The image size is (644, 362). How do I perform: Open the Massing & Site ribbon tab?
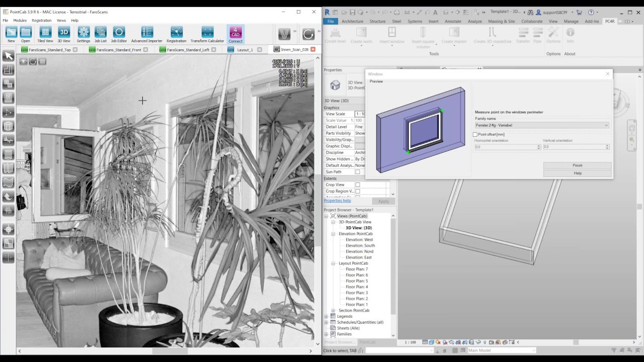coord(502,21)
